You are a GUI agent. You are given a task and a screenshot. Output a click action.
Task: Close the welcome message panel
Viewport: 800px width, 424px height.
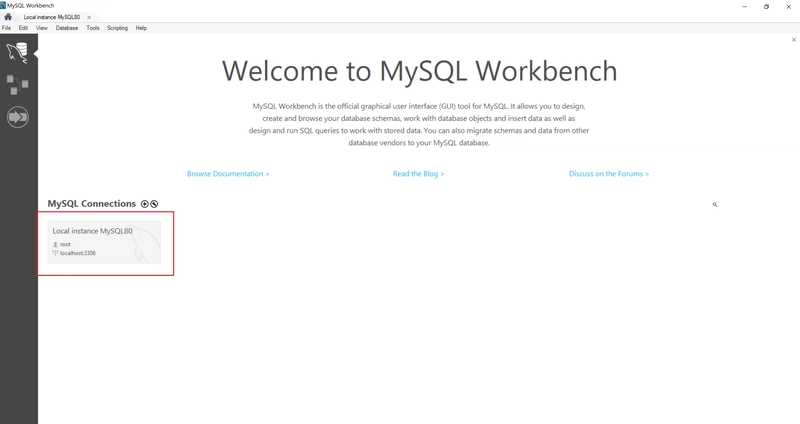click(x=793, y=40)
